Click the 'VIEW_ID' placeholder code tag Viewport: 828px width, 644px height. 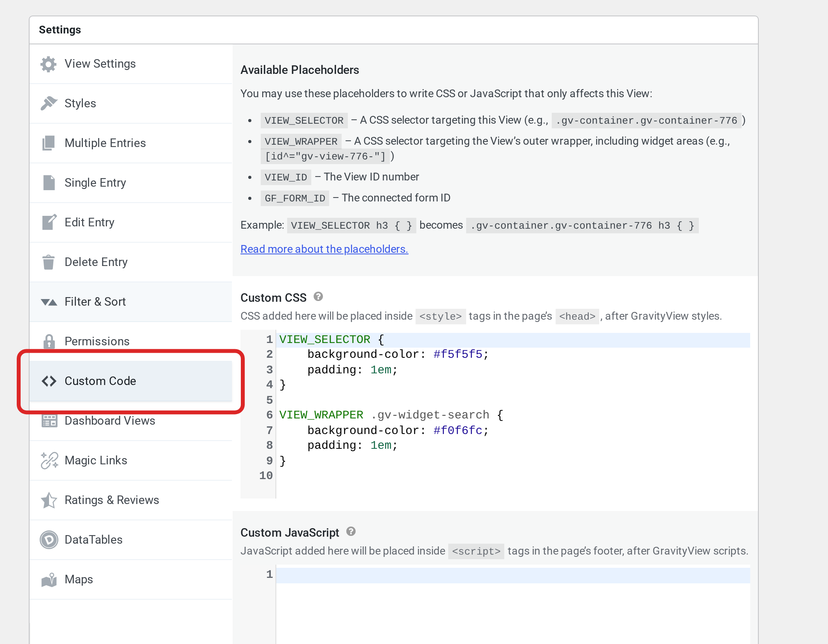[x=286, y=177]
